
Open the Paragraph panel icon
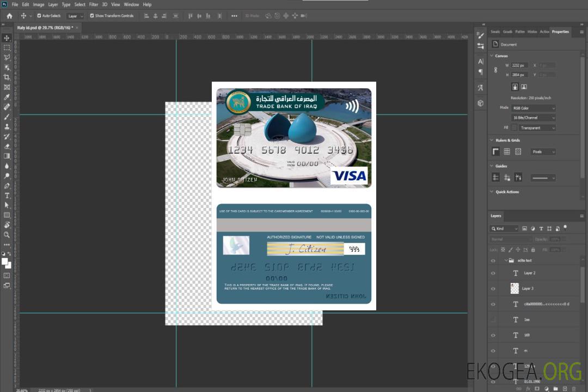(481, 72)
